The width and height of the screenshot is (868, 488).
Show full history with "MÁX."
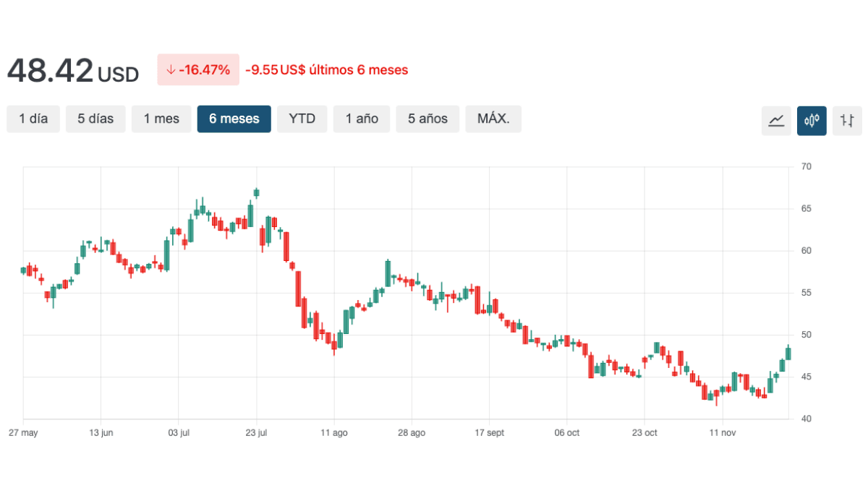493,119
